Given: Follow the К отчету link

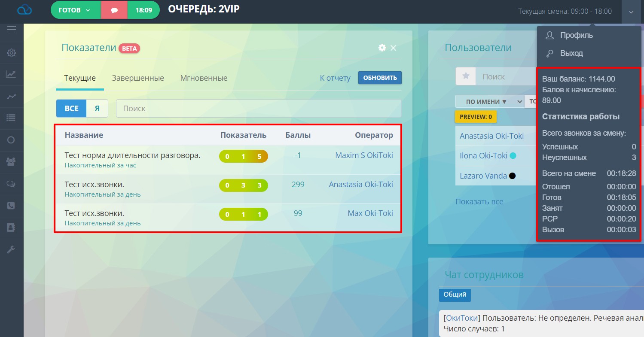Looking at the screenshot, I should 335,78.
